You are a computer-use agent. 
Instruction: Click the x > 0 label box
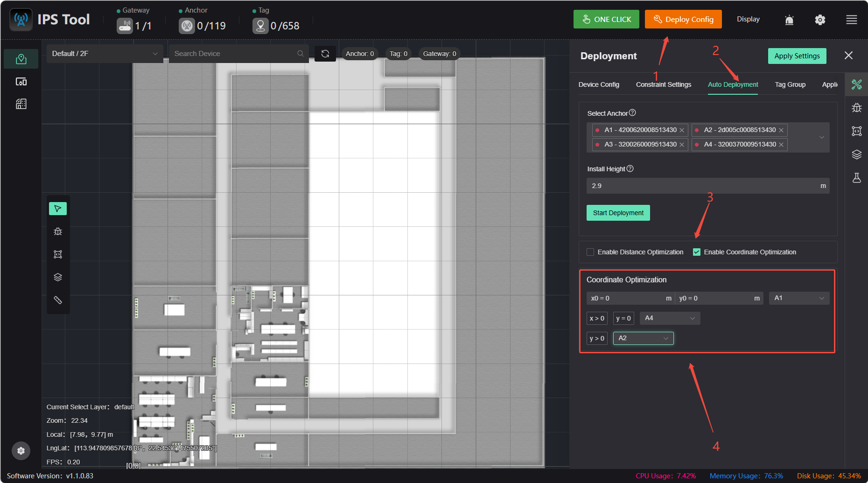tap(597, 318)
